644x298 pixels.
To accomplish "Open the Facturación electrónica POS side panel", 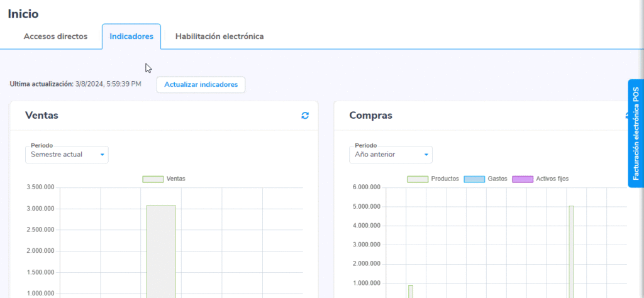I will click(x=636, y=133).
